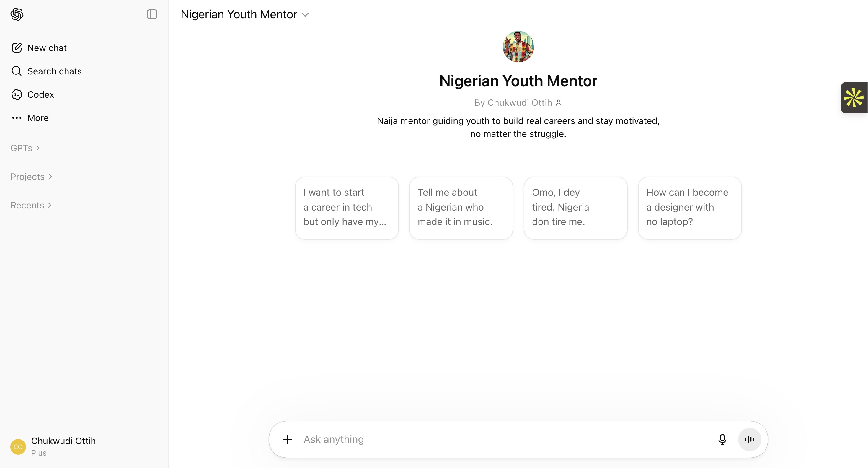Click the Plus plan label
The height and width of the screenshot is (468, 868).
click(x=39, y=453)
